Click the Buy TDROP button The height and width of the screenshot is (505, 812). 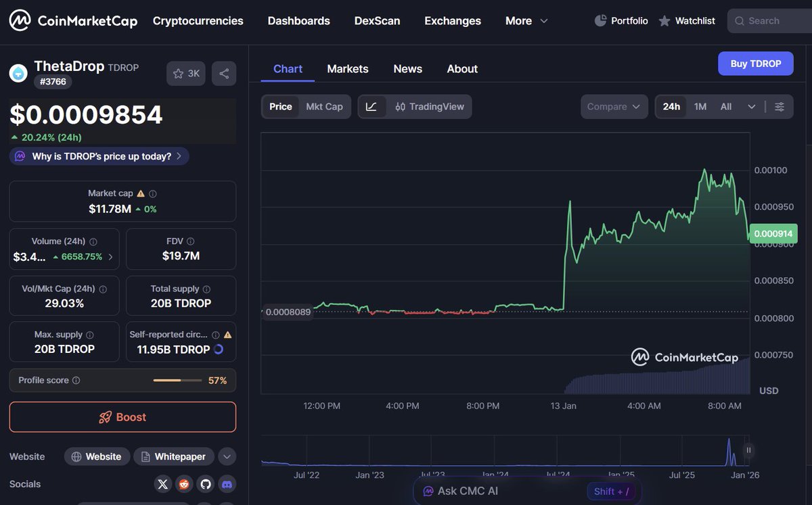(756, 64)
